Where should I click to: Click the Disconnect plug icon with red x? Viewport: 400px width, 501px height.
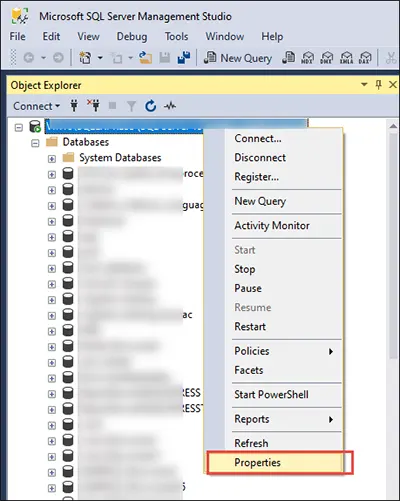(93, 106)
